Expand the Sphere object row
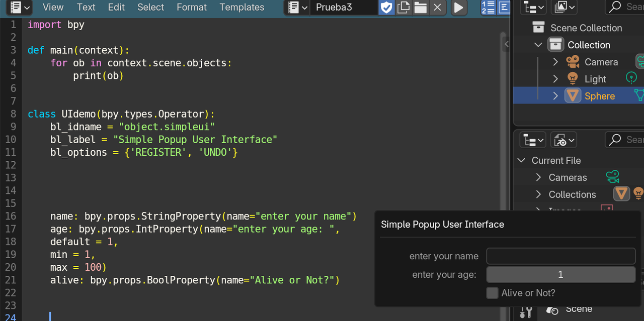 point(555,96)
